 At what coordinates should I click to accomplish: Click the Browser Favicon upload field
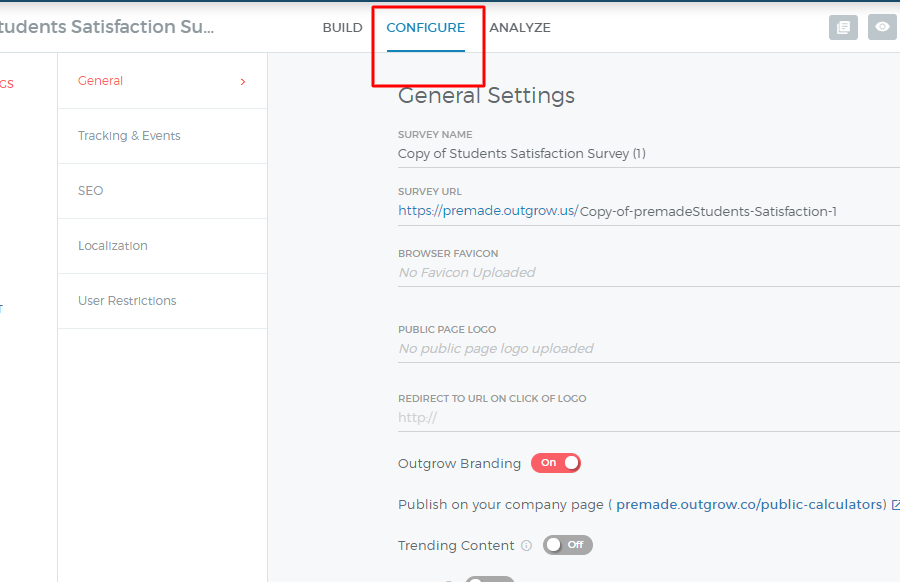click(x=640, y=272)
